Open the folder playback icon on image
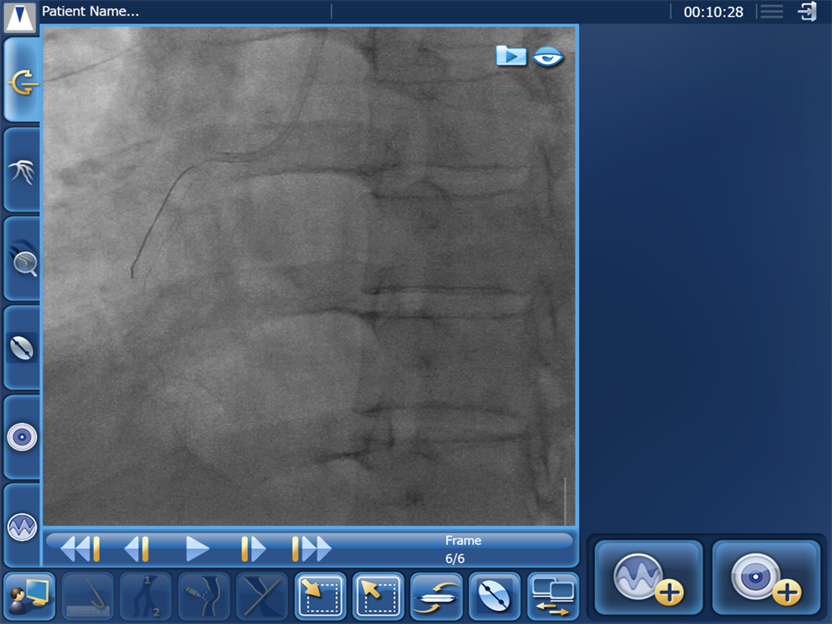 [x=511, y=56]
